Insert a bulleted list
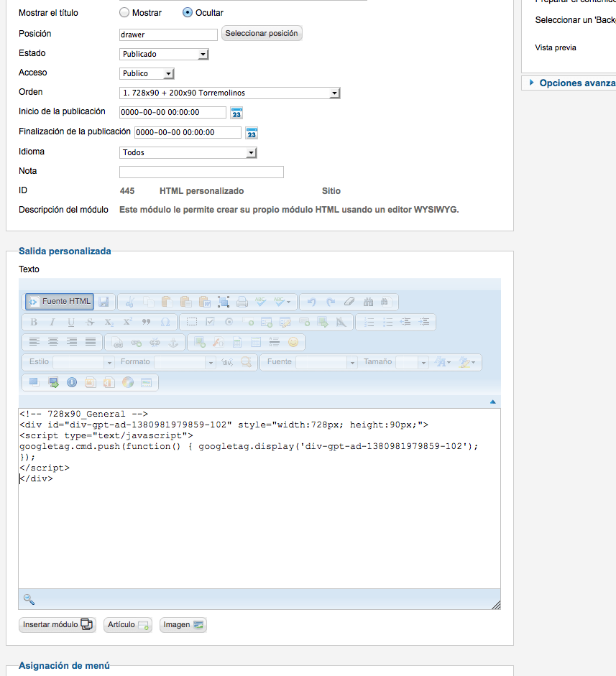This screenshot has height=676, width=616. [x=388, y=322]
